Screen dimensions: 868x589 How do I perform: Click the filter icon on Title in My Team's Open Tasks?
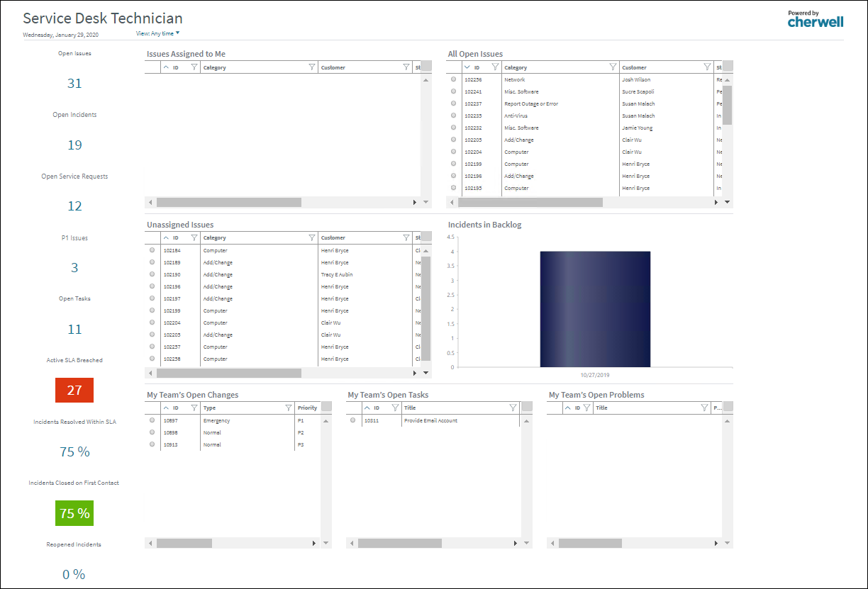[512, 408]
